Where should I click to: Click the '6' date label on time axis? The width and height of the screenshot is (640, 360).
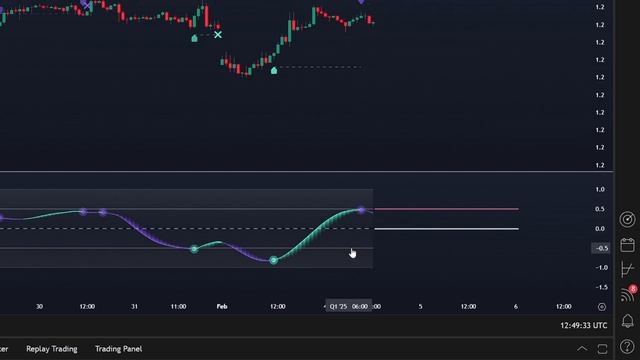(516, 307)
